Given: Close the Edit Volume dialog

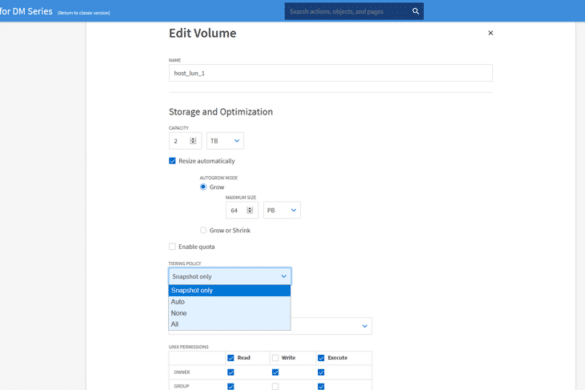Looking at the screenshot, I should pos(490,33).
